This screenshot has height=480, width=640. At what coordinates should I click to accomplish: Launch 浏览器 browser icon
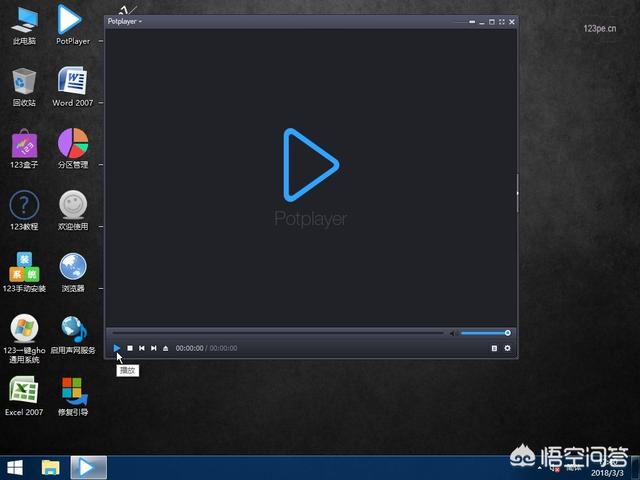[73, 273]
